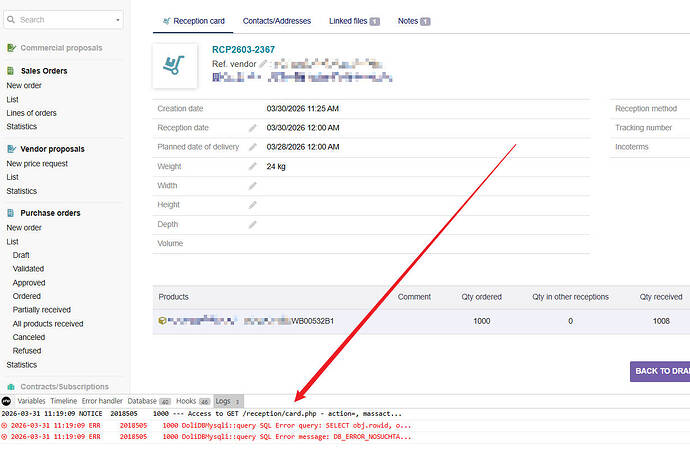Click the Depth edit pencil icon
690x462 pixels.
coord(253,224)
